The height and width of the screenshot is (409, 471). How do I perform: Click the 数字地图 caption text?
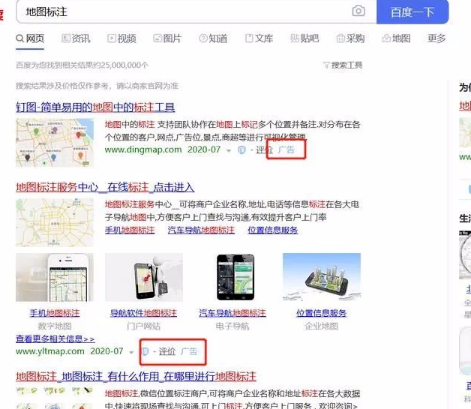[55, 326]
